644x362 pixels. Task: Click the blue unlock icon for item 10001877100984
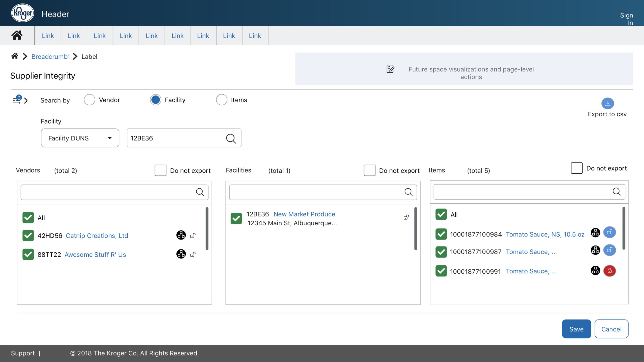[610, 232]
